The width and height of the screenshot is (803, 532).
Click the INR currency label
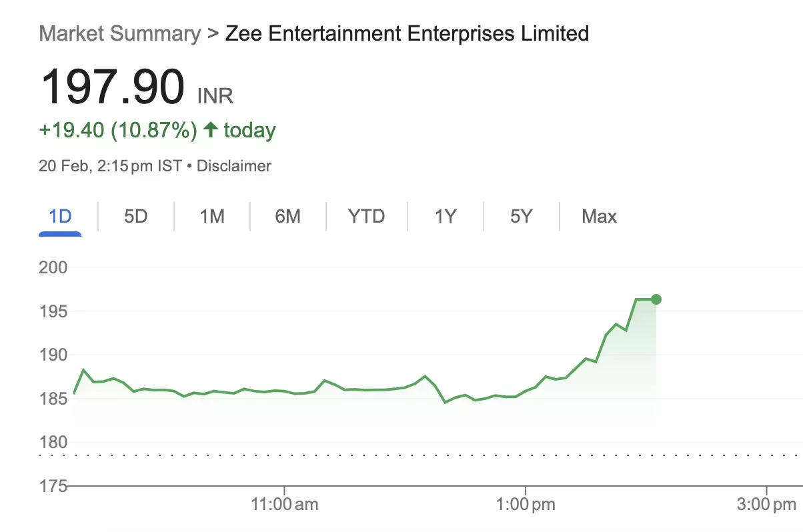pyautogui.click(x=215, y=96)
